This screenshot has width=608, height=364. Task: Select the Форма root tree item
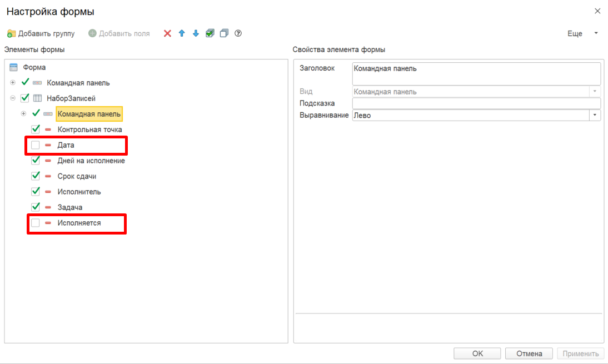[x=34, y=67]
